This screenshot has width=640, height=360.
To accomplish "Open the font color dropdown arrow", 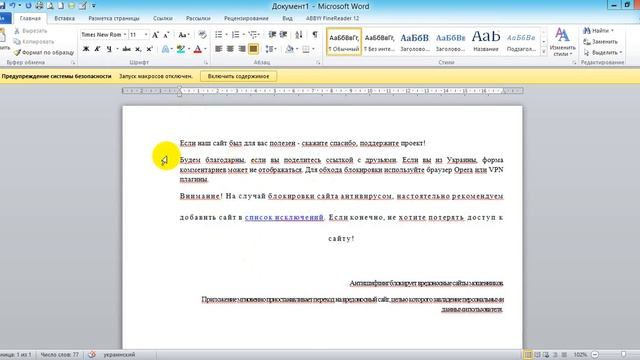I will [205, 49].
